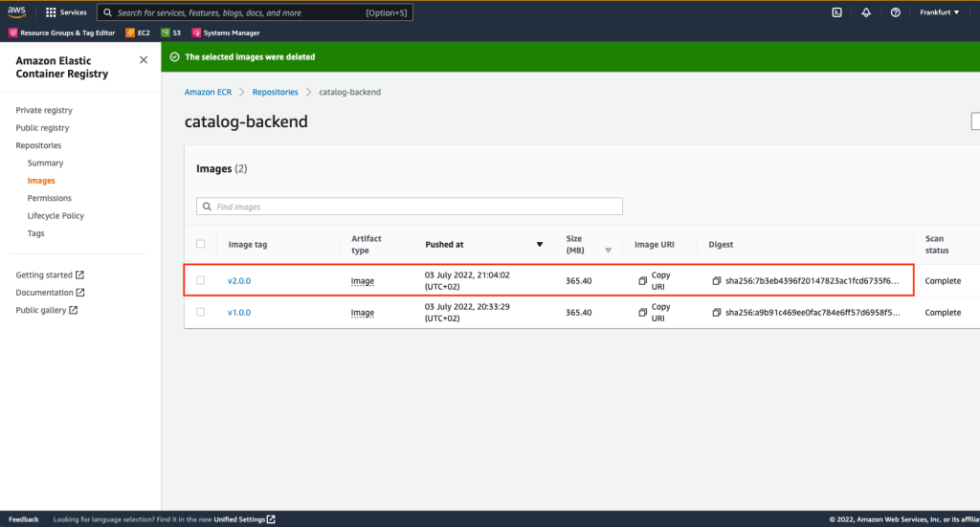Click the Feedback link in the footer
Screen dimensions: 980x527
point(24,519)
